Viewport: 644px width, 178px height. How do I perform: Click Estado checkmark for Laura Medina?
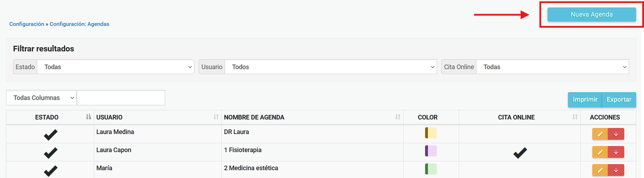(x=51, y=135)
